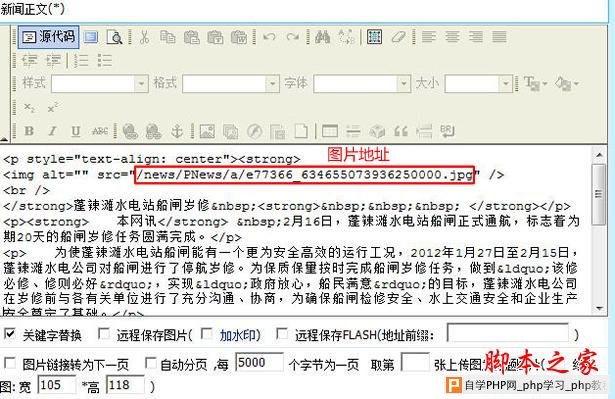
Task: Click the Undo arrow icon
Action: pos(269,37)
